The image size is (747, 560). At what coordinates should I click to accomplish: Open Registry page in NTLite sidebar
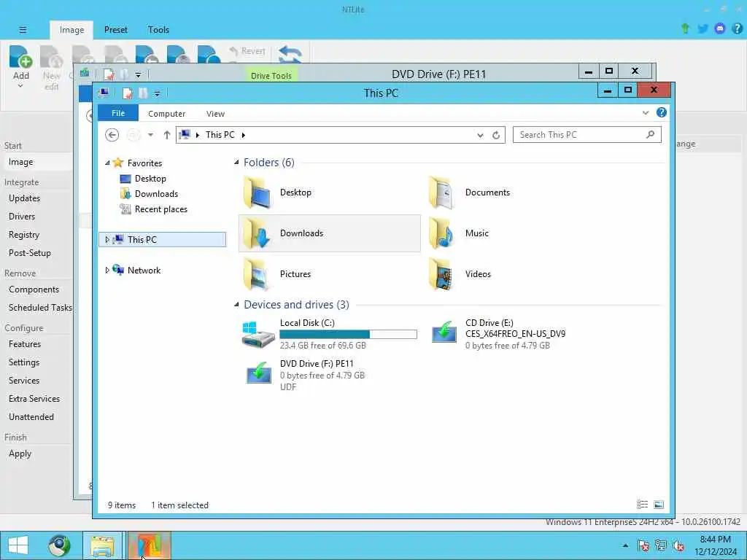24,234
